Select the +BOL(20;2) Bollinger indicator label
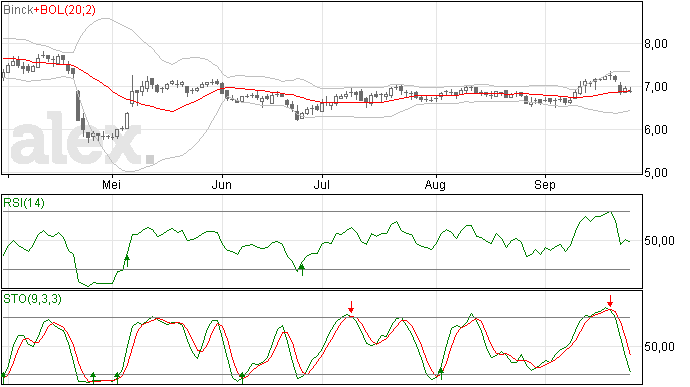 (65, 10)
